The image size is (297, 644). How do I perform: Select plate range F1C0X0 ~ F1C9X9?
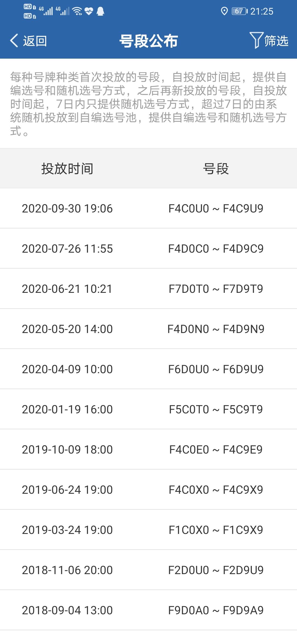coord(216,530)
